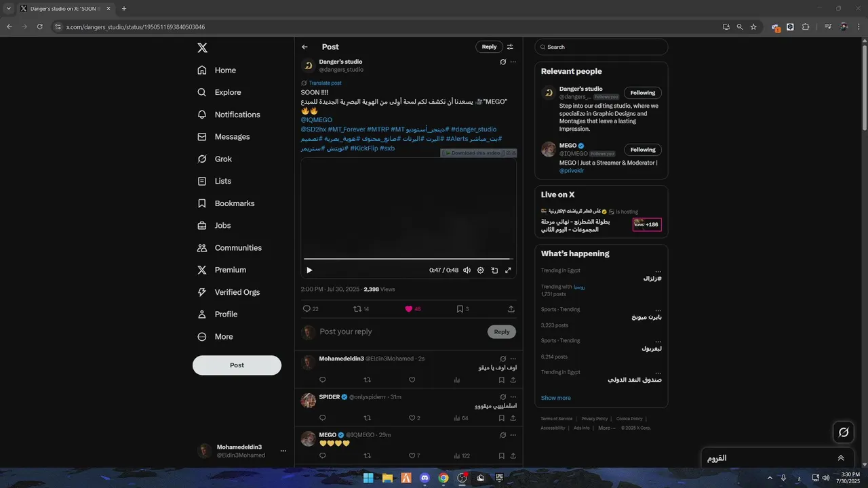Open three-dot menu on SPIDER reply
Image resolution: width=868 pixels, height=488 pixels.
tap(513, 397)
